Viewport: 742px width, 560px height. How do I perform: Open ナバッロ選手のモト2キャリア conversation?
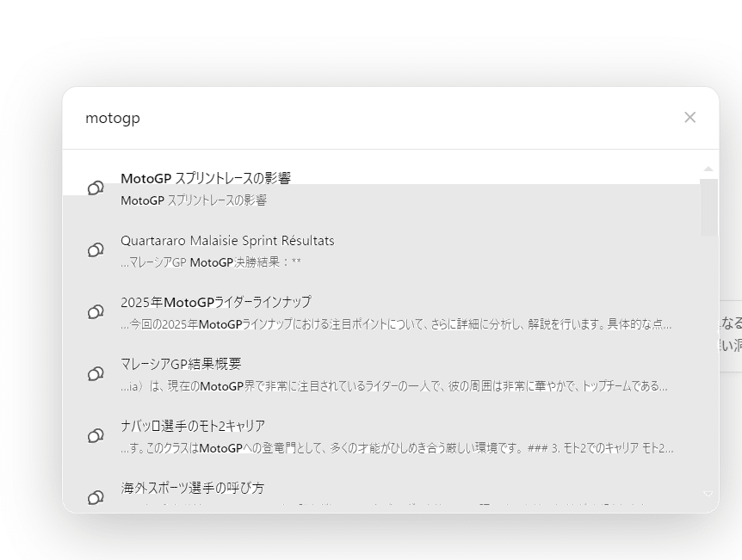coord(193,426)
